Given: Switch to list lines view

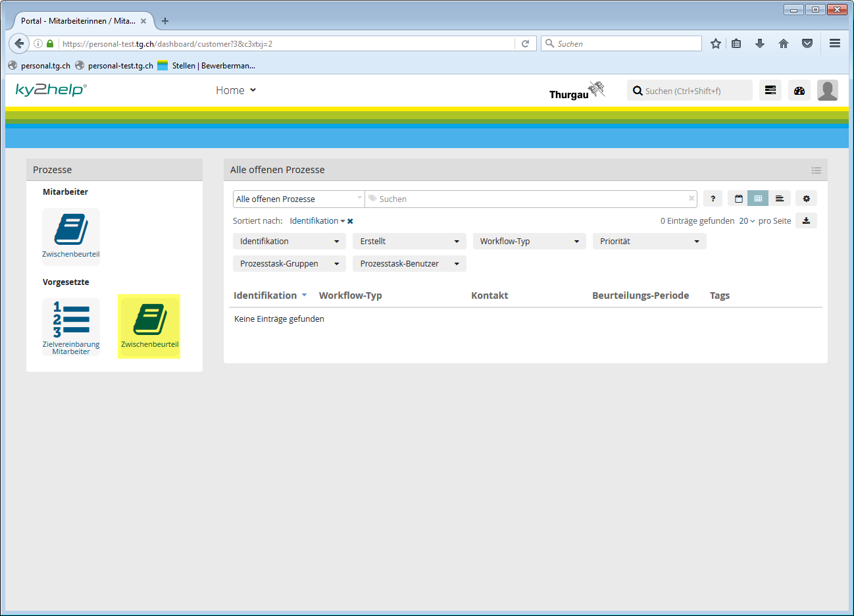Looking at the screenshot, I should tap(780, 199).
